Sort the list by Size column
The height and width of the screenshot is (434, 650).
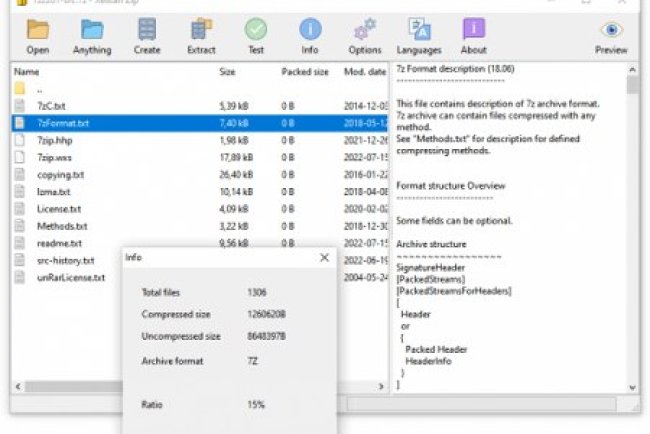click(227, 72)
